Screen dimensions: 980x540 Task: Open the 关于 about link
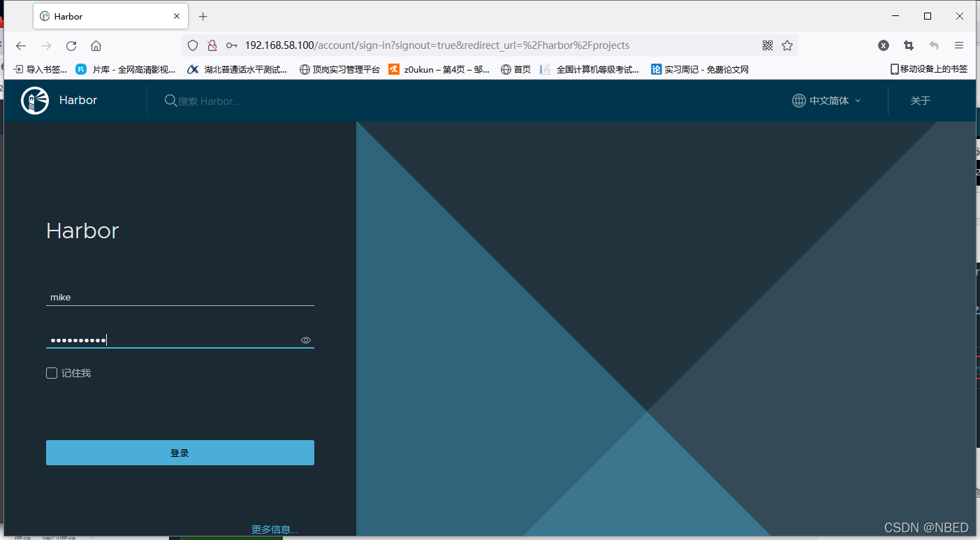pyautogui.click(x=921, y=101)
